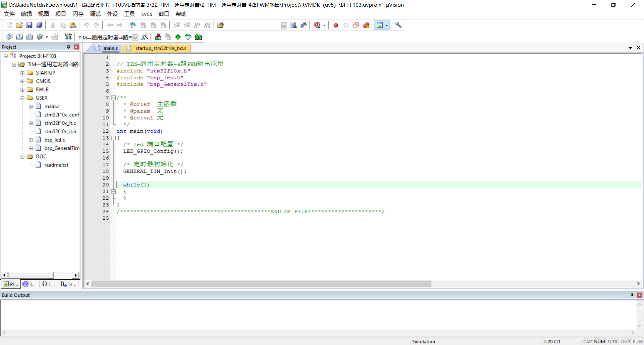This screenshot has width=644, height=345.
Task: Select the main.c editor tab
Action: (107, 48)
